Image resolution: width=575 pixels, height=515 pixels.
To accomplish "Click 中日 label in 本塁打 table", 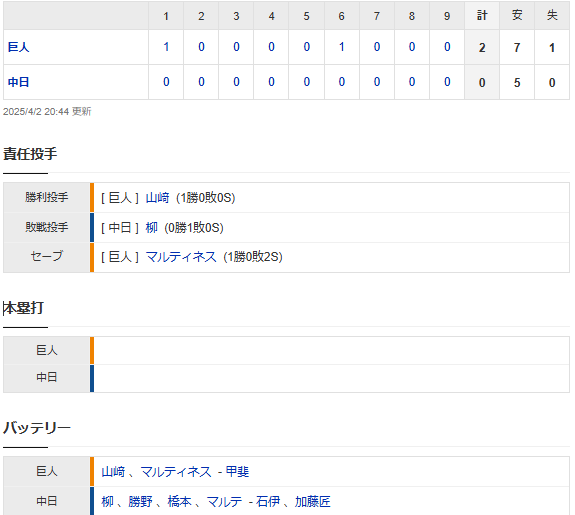I will tap(47, 377).
